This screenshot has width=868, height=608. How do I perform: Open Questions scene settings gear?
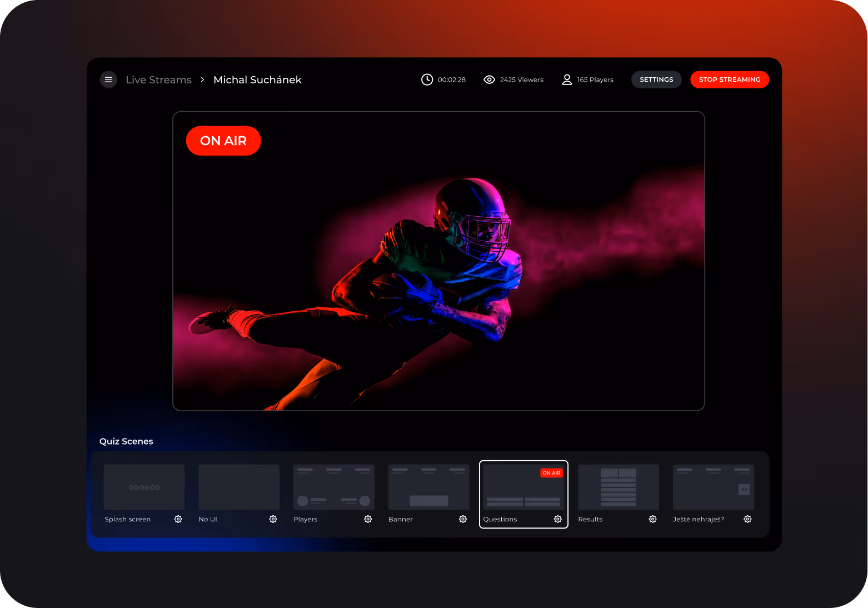coord(558,519)
